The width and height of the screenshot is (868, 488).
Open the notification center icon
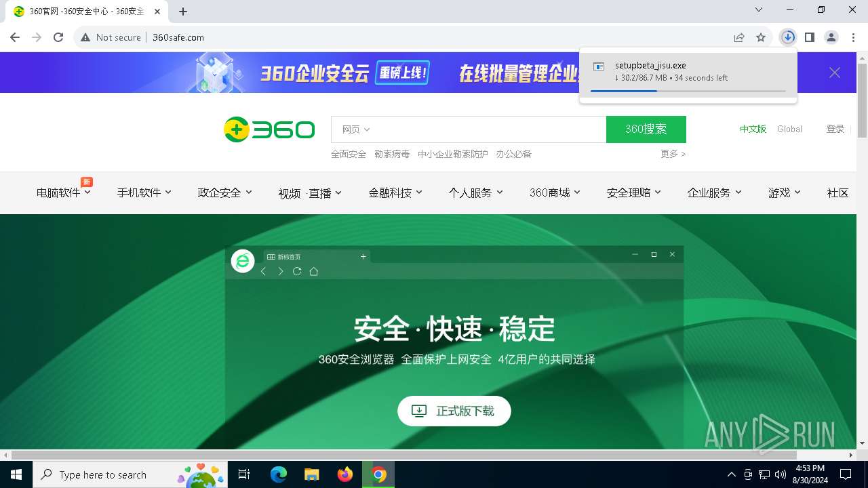click(x=846, y=474)
